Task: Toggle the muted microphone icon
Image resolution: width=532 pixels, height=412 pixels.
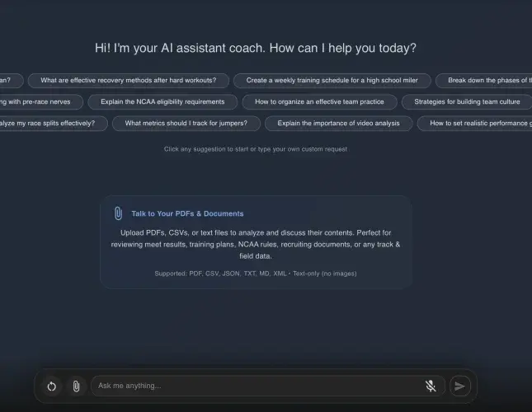Action: tap(431, 386)
